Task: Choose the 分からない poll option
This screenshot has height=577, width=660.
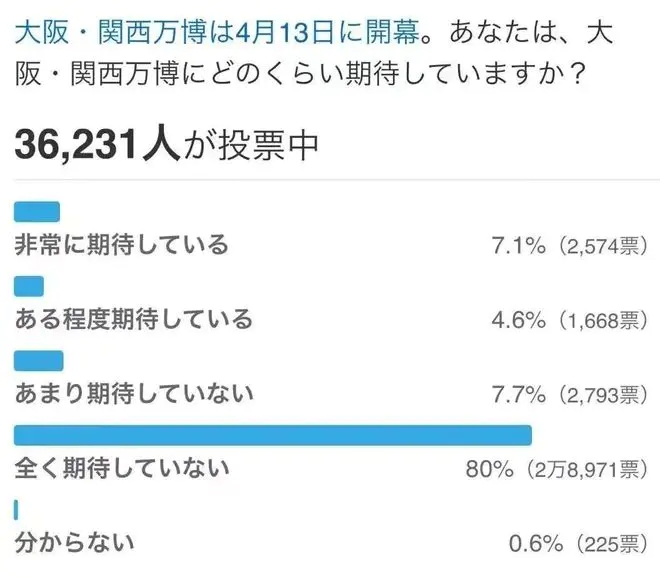Action: 75,543
